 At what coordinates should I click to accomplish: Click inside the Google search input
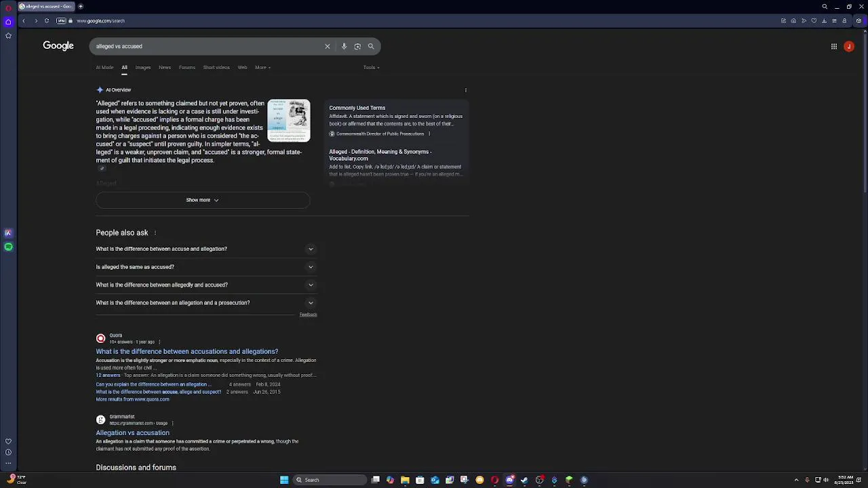coord(207,46)
